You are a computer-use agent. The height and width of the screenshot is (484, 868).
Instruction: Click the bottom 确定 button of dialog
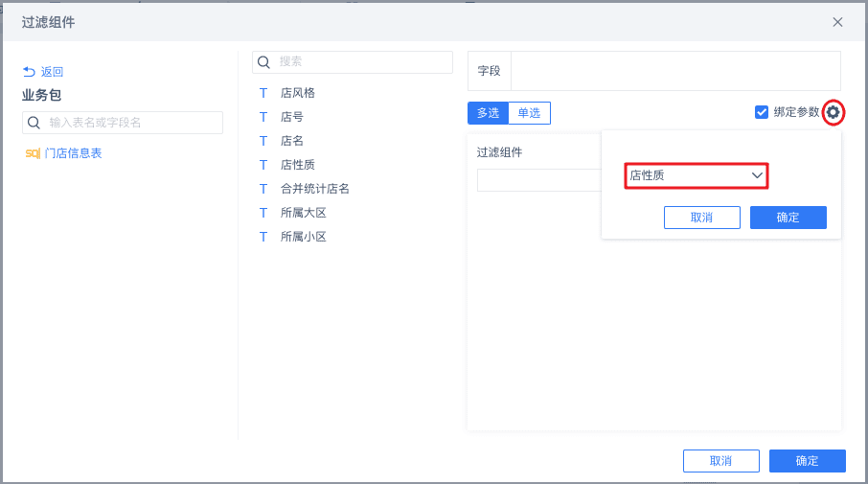807,461
